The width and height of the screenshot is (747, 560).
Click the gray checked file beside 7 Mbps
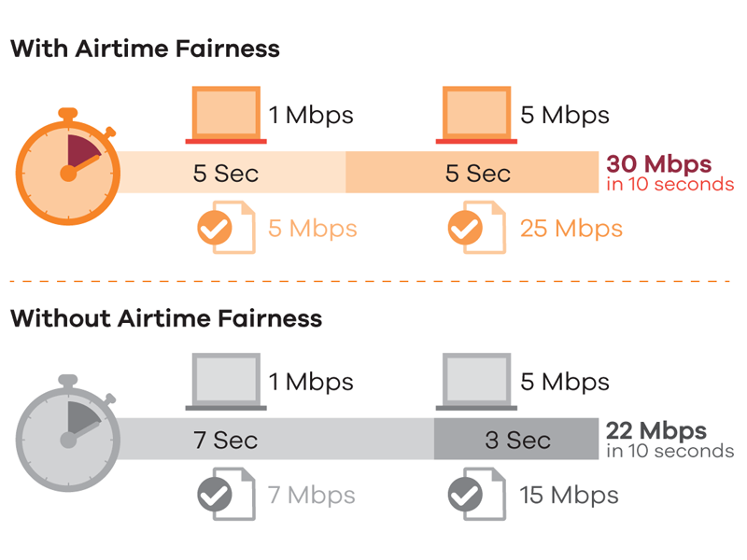point(227,495)
